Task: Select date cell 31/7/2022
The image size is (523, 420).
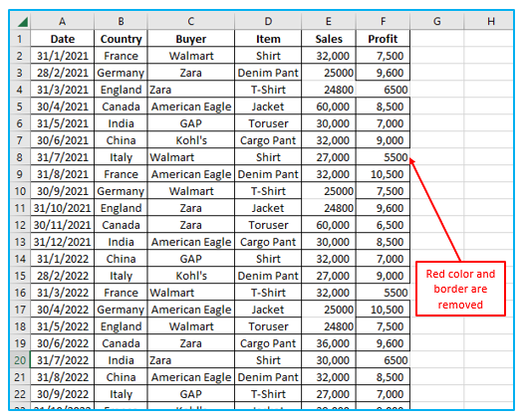Action: click(63, 360)
